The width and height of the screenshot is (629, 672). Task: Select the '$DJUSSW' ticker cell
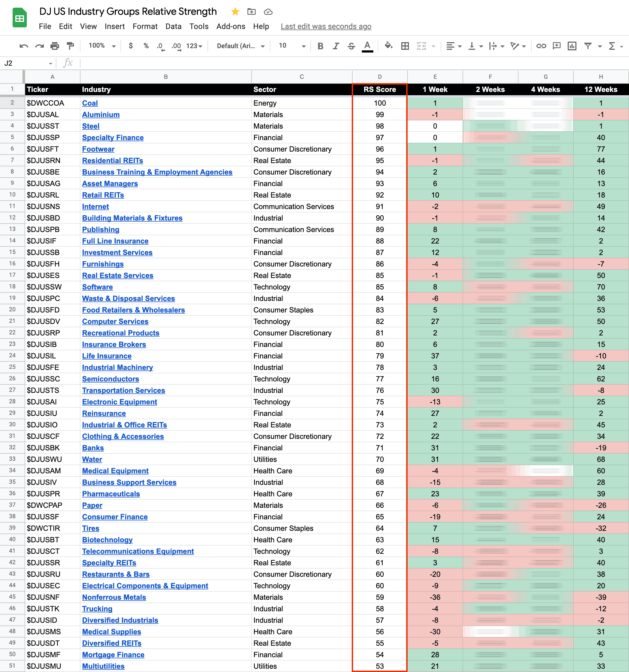53,287
